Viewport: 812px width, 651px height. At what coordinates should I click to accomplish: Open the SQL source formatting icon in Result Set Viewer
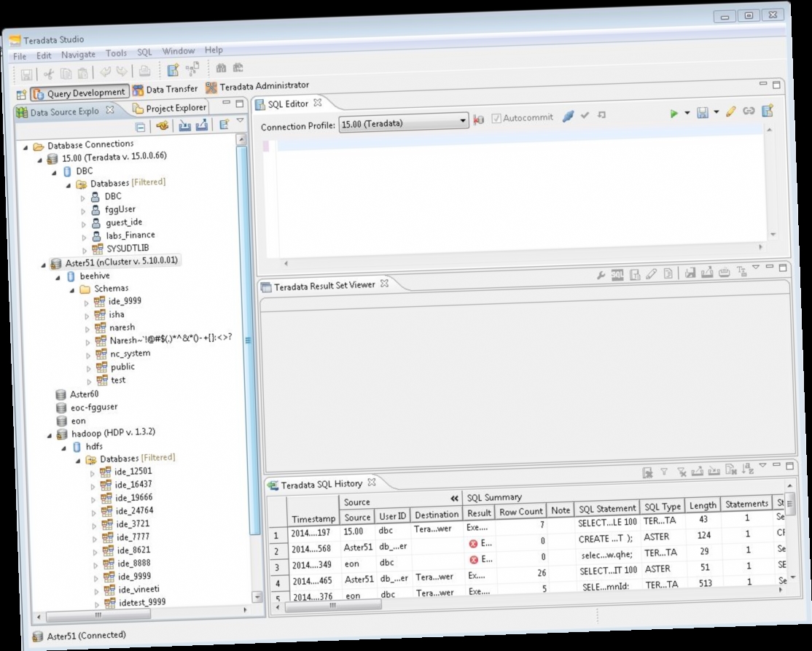618,273
